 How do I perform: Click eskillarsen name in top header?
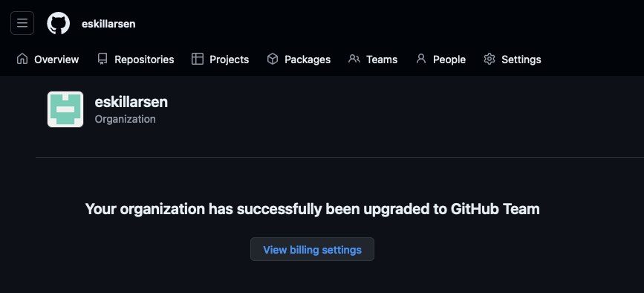[108, 24]
